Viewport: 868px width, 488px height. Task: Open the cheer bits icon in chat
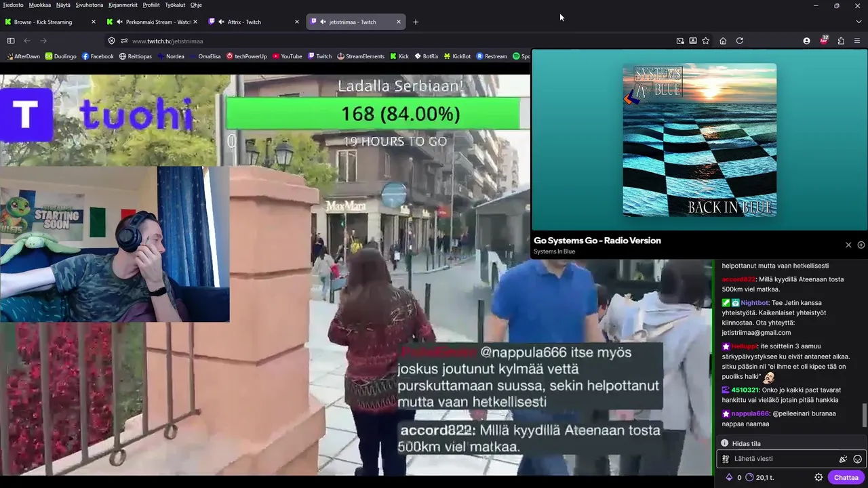843,459
